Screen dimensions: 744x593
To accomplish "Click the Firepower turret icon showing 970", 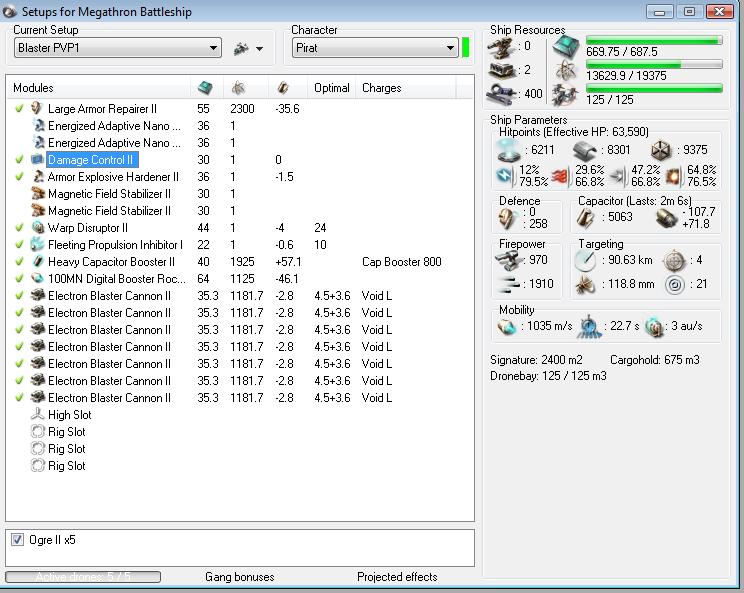I will coord(508,260).
